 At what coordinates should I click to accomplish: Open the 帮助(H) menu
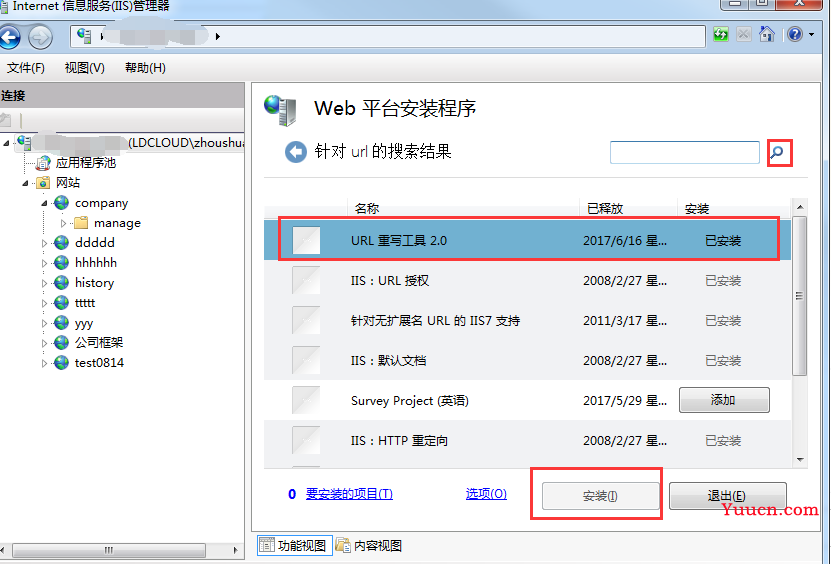click(145, 68)
